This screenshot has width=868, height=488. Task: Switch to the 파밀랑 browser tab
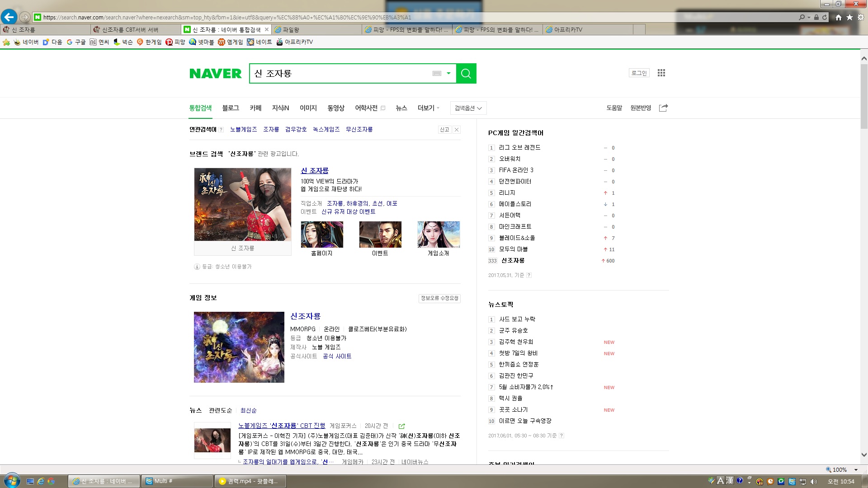tap(316, 29)
